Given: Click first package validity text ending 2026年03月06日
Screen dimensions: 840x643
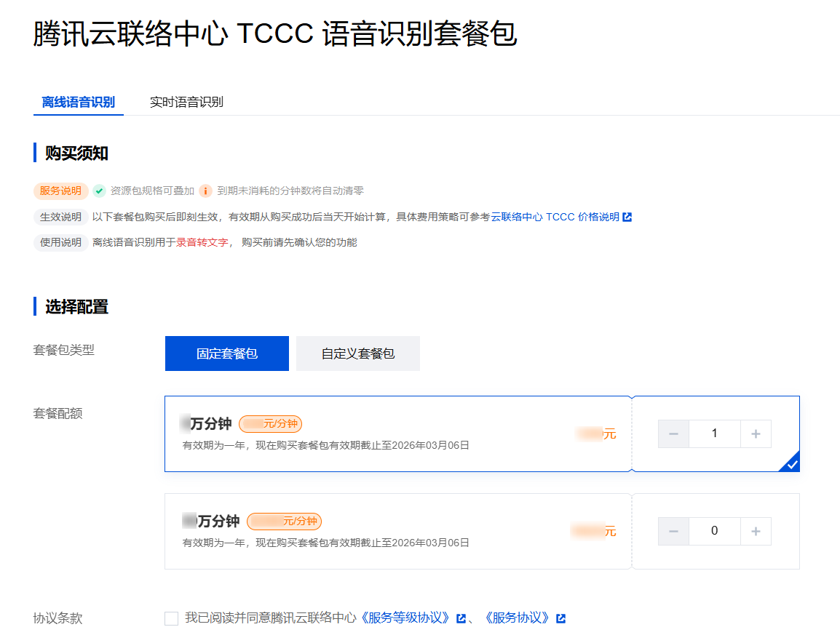Looking at the screenshot, I should coord(325,445).
